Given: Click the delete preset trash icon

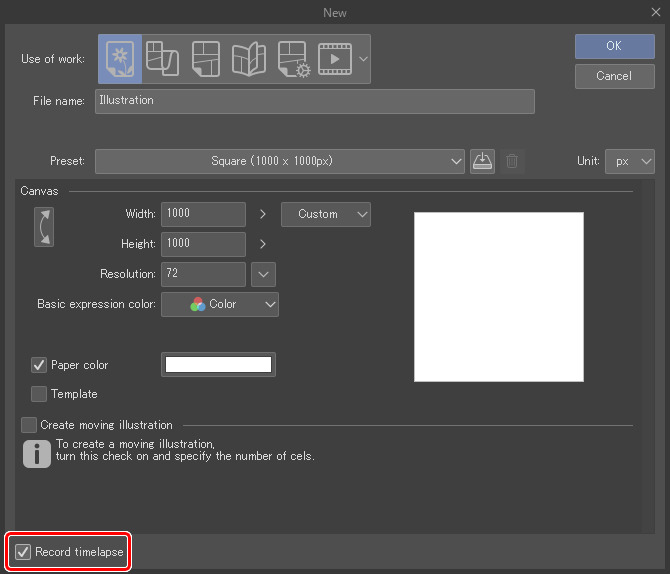Looking at the screenshot, I should 512,161.
